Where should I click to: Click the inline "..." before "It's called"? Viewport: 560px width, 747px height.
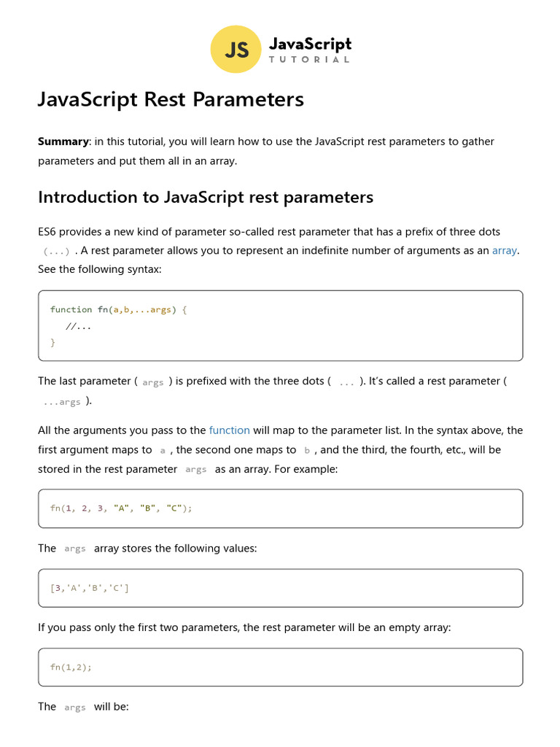(346, 382)
